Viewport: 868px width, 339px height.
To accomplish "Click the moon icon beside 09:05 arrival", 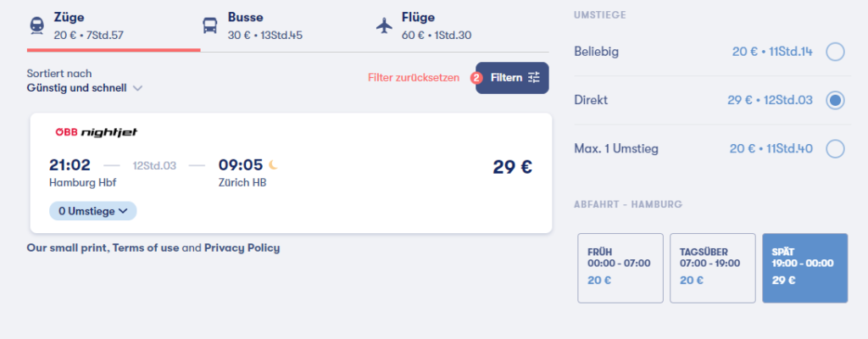I will pos(273,164).
